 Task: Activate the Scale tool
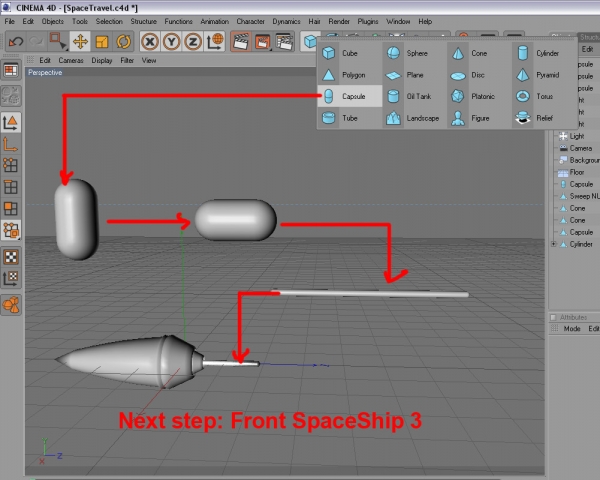[102, 41]
